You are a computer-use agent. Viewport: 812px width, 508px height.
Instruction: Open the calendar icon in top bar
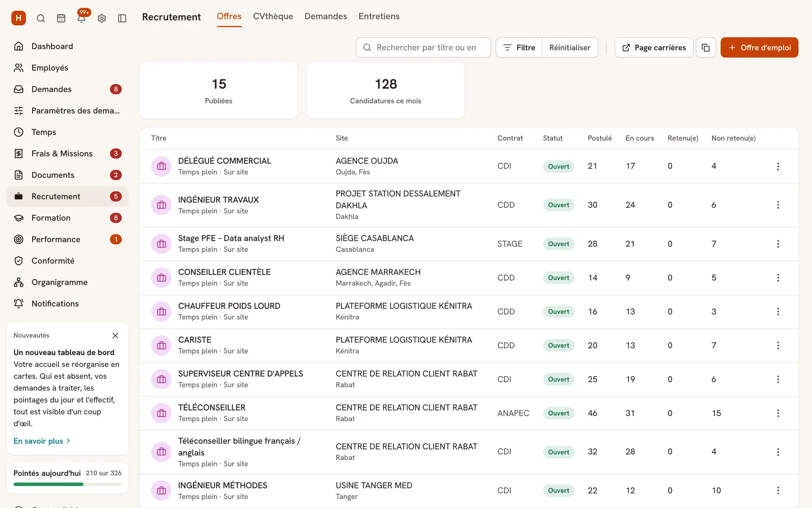[61, 18]
